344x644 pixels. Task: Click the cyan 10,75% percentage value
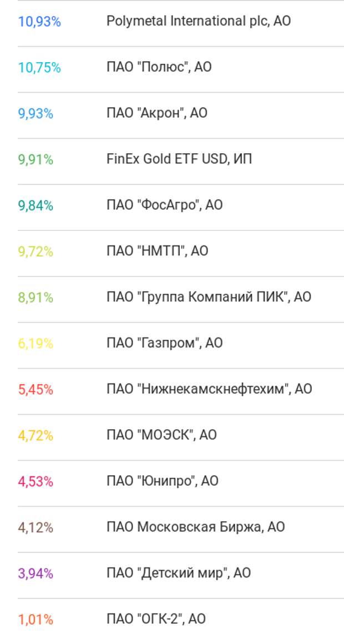click(x=40, y=67)
